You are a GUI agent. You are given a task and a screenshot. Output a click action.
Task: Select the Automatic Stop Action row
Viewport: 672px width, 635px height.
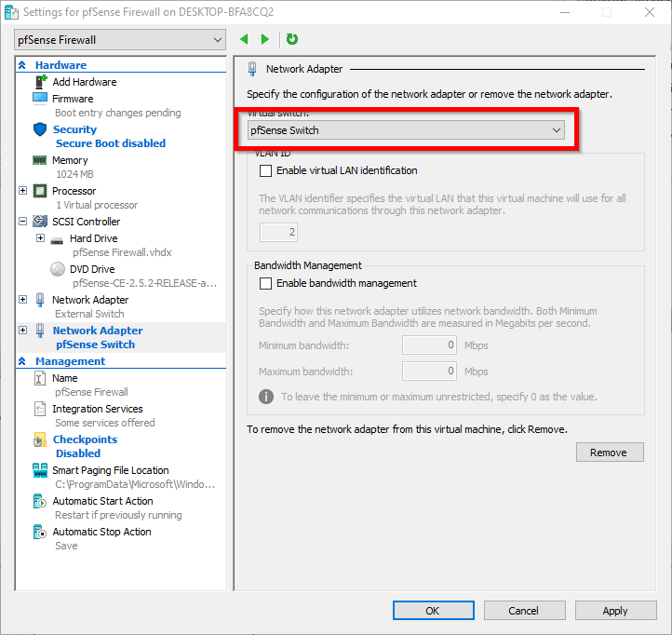pyautogui.click(x=102, y=532)
